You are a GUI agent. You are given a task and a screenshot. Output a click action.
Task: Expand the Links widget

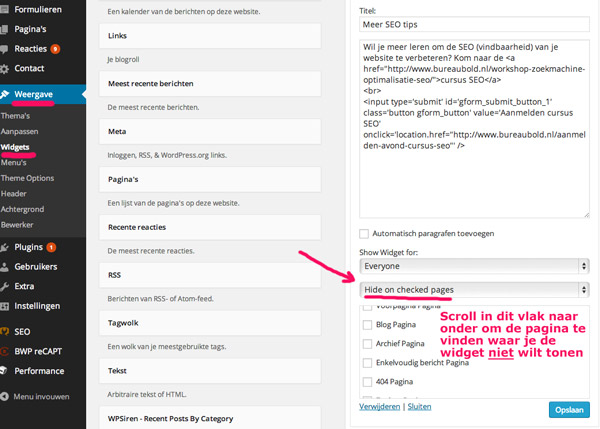pyautogui.click(x=210, y=36)
